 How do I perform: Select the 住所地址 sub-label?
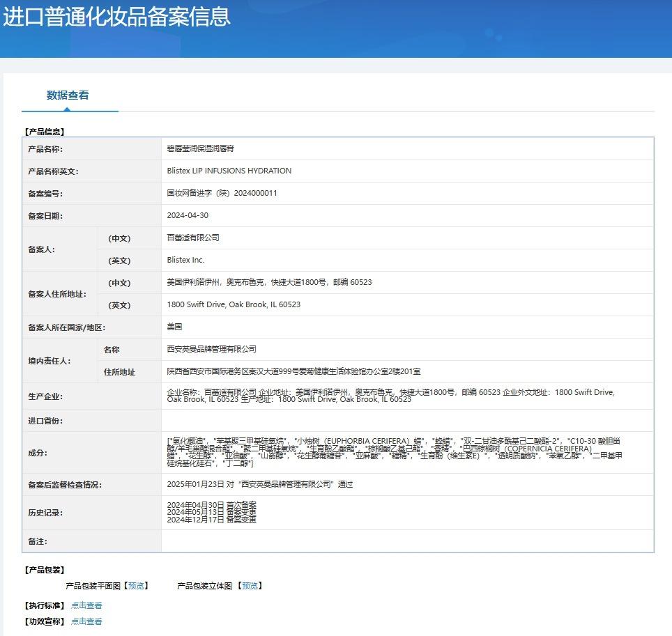119,372
